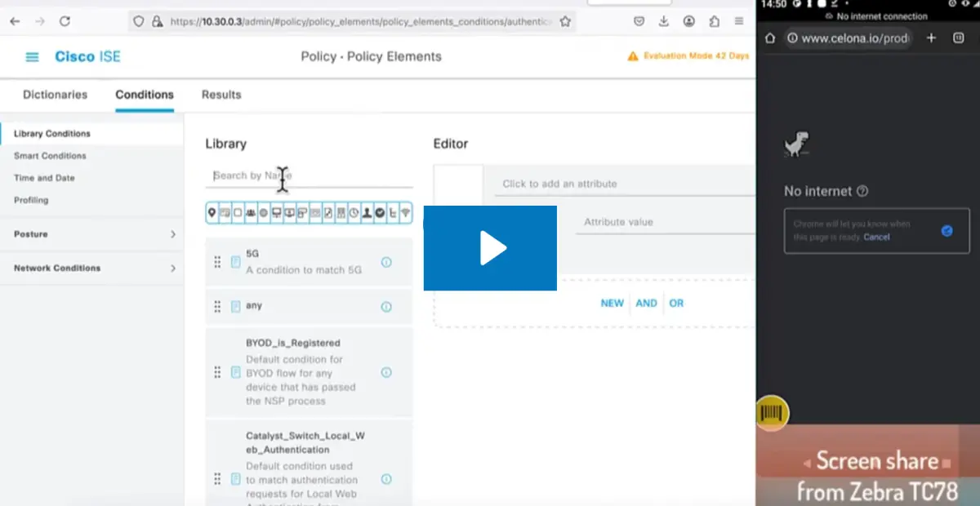Show info for the 5G condition

point(386,262)
